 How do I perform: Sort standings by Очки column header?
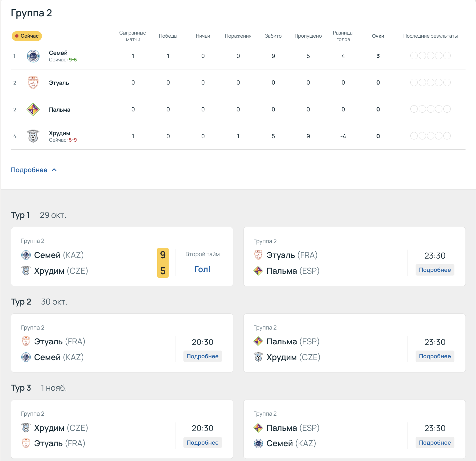pos(378,36)
